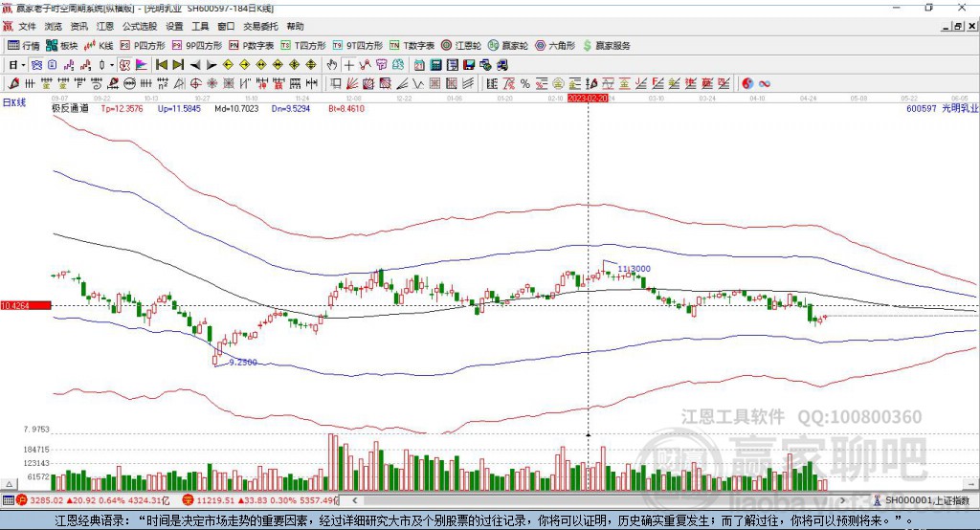Click the blue infinity symbol icon
The image size is (980, 530).
[765, 84]
